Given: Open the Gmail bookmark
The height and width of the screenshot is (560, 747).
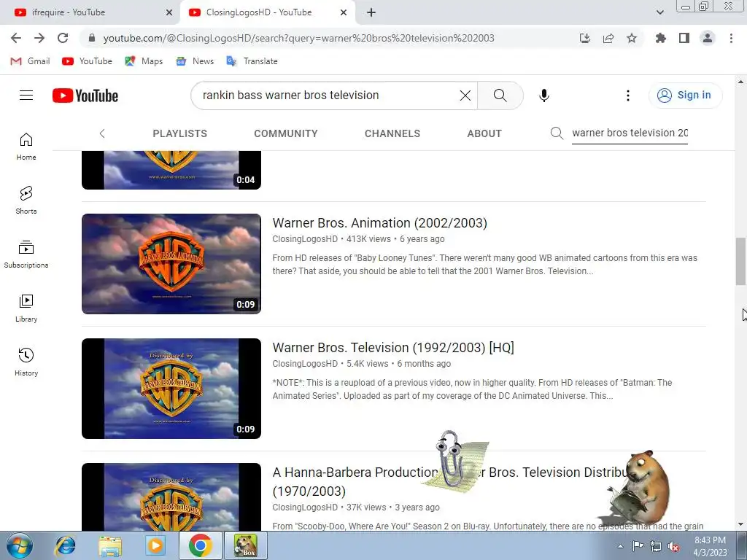Looking at the screenshot, I should pos(30,61).
